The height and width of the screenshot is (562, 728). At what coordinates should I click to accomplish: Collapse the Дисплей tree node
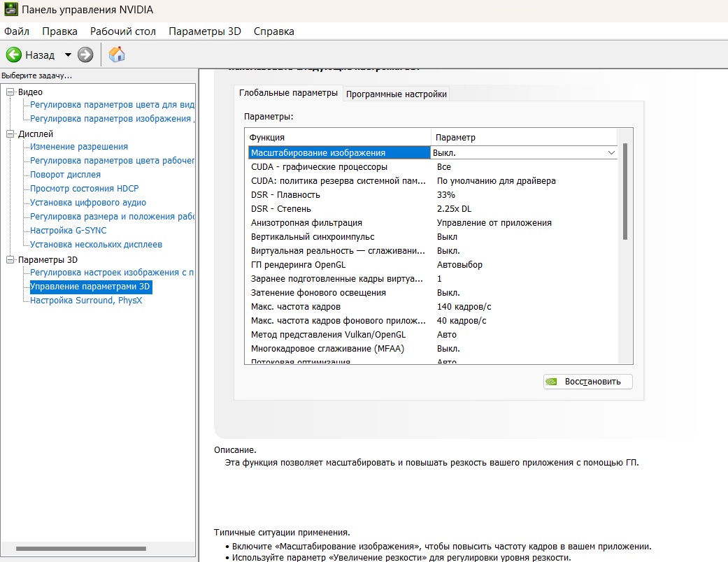10,134
